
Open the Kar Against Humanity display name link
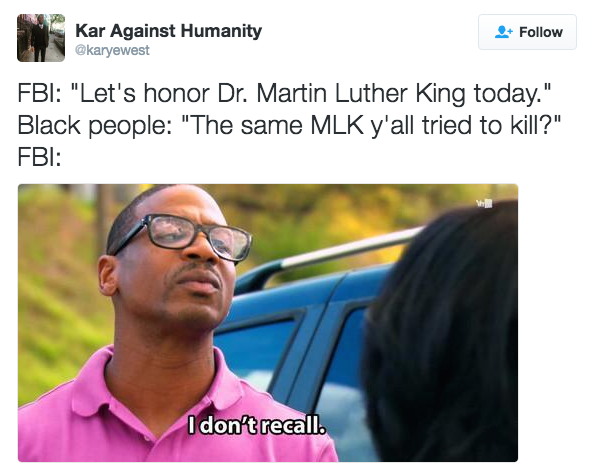(169, 31)
